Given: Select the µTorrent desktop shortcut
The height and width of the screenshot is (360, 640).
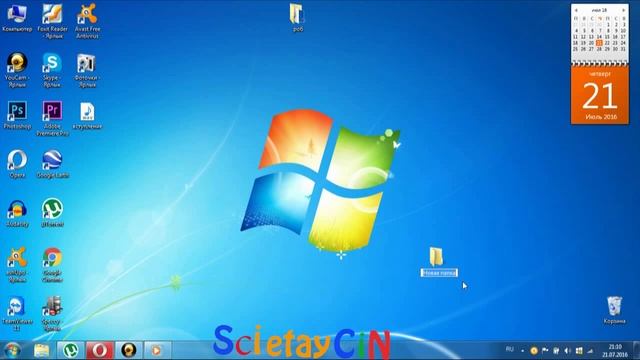Looking at the screenshot, I should [x=52, y=213].
